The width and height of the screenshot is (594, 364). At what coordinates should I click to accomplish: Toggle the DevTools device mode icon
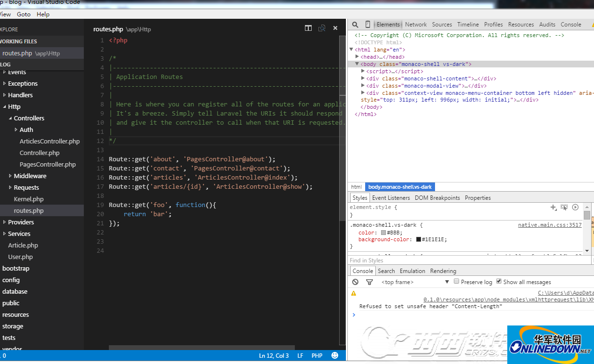coord(368,25)
